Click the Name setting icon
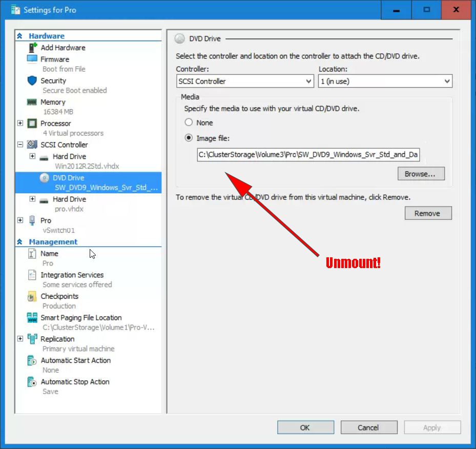The width and height of the screenshot is (476, 449). [x=32, y=254]
